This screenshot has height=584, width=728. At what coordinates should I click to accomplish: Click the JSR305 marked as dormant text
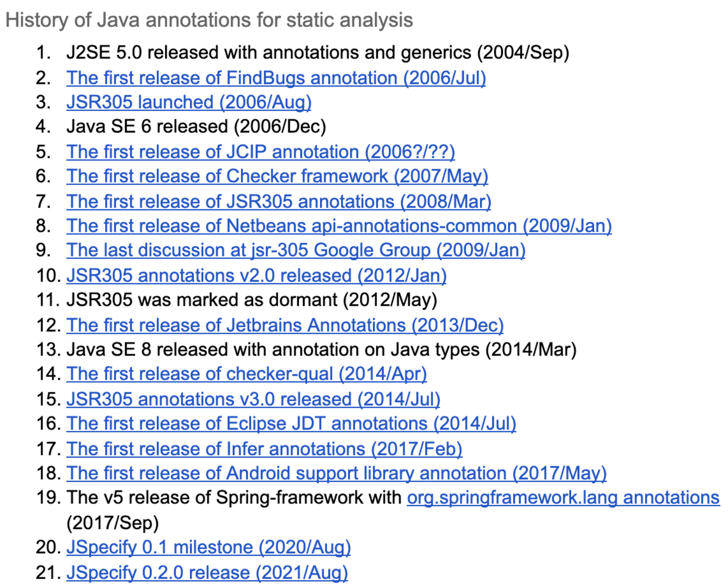[251, 300]
